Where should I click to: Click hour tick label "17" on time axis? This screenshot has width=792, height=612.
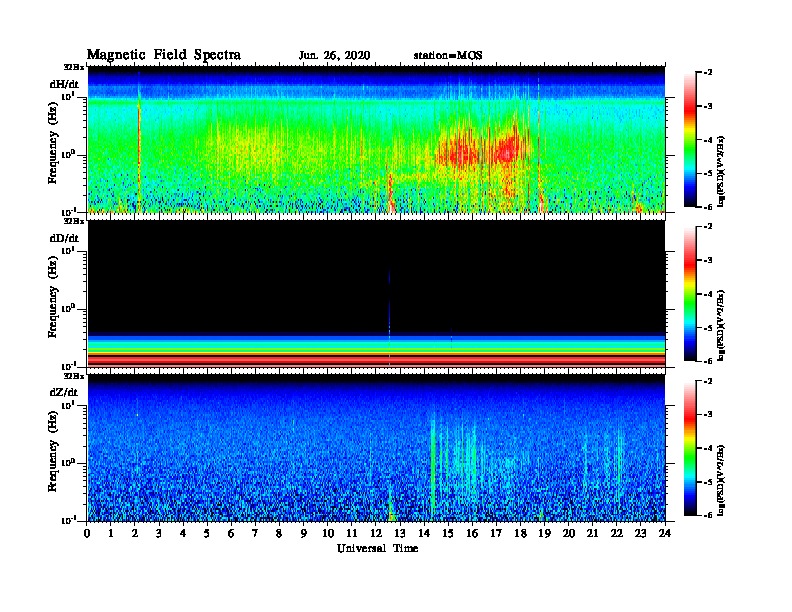point(496,533)
